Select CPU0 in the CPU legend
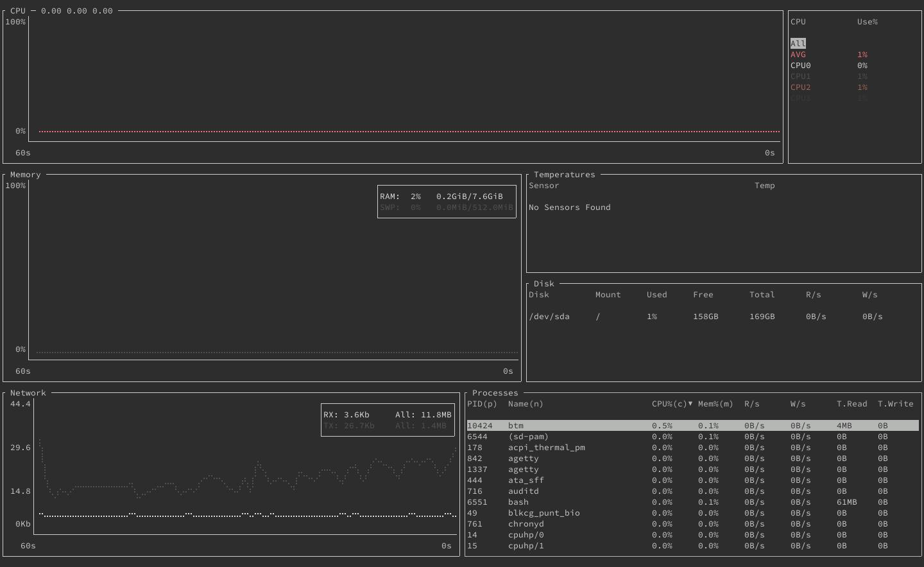Image resolution: width=924 pixels, height=567 pixels. pos(800,65)
